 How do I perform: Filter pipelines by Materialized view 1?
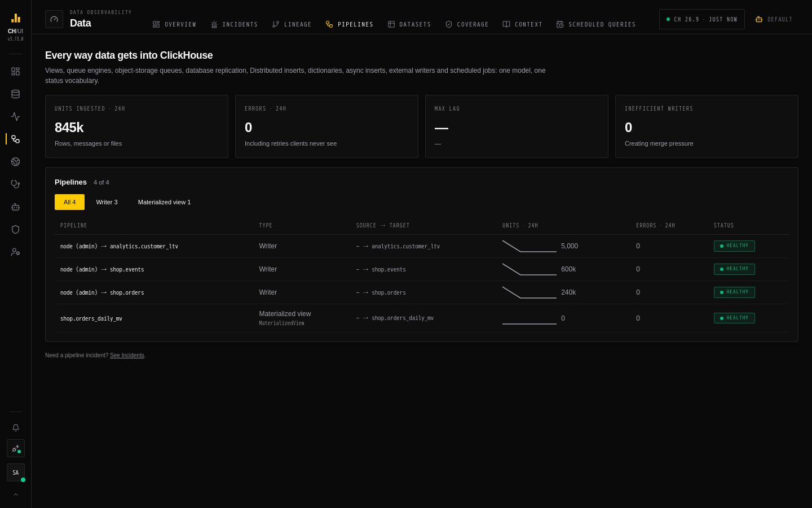pyautogui.click(x=164, y=202)
